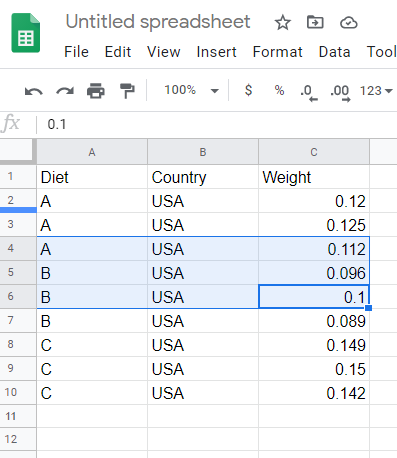Click the formula bar showing 0.1
Viewport: 397px width, 458px height.
point(217,124)
